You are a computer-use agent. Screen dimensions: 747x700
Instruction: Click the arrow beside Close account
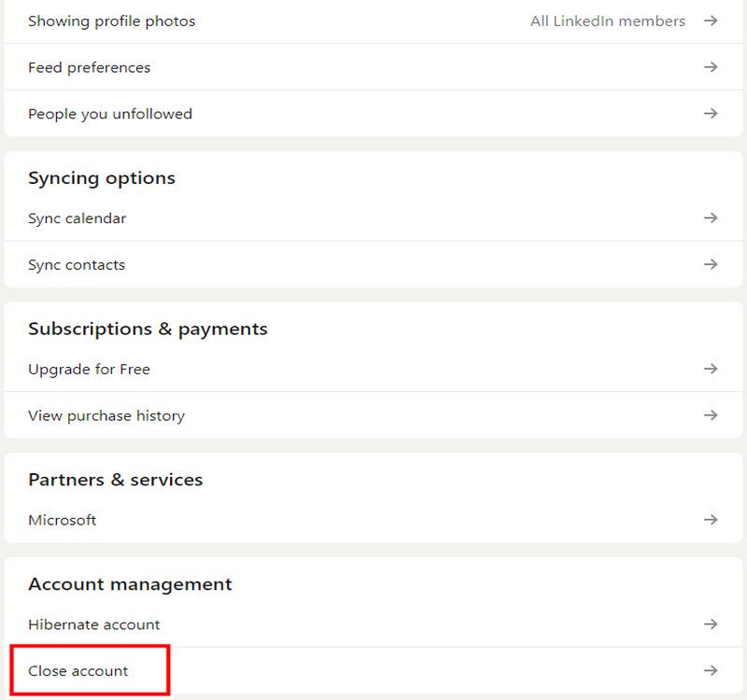point(711,671)
